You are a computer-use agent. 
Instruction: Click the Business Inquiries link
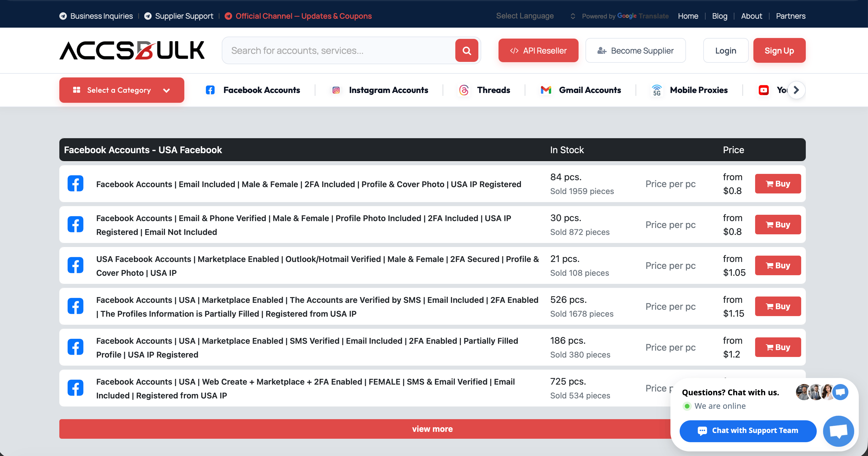tap(101, 16)
